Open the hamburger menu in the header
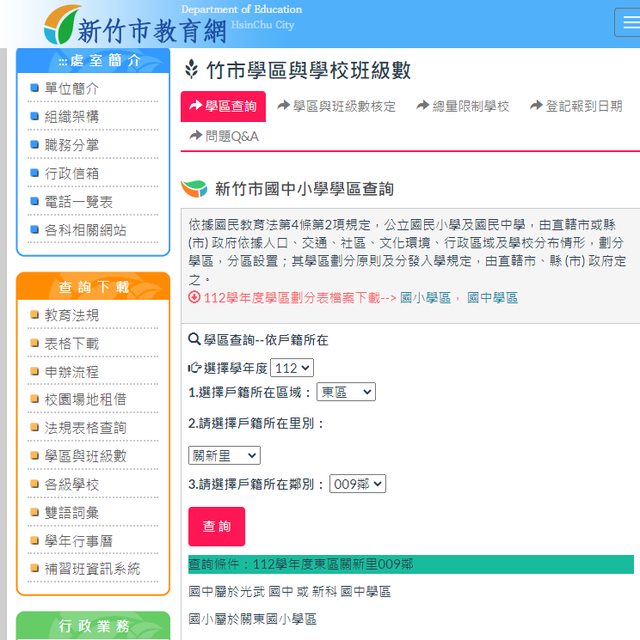 (628, 23)
